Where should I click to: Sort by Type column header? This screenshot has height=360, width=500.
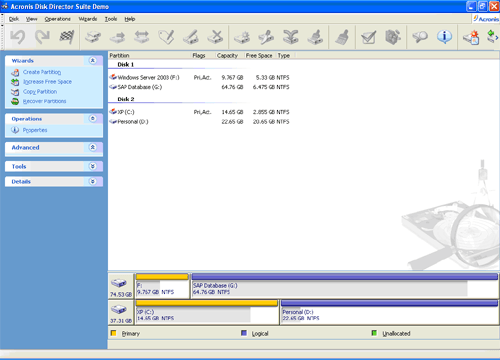pyautogui.click(x=285, y=55)
